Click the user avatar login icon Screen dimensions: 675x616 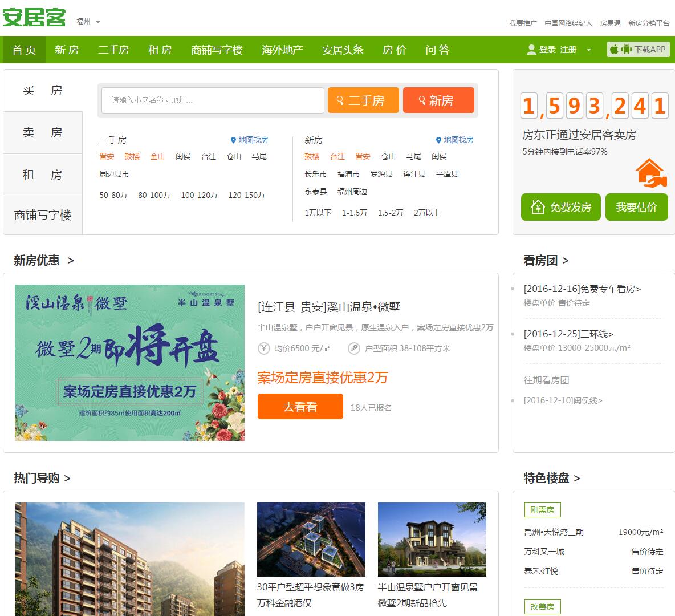pos(531,50)
